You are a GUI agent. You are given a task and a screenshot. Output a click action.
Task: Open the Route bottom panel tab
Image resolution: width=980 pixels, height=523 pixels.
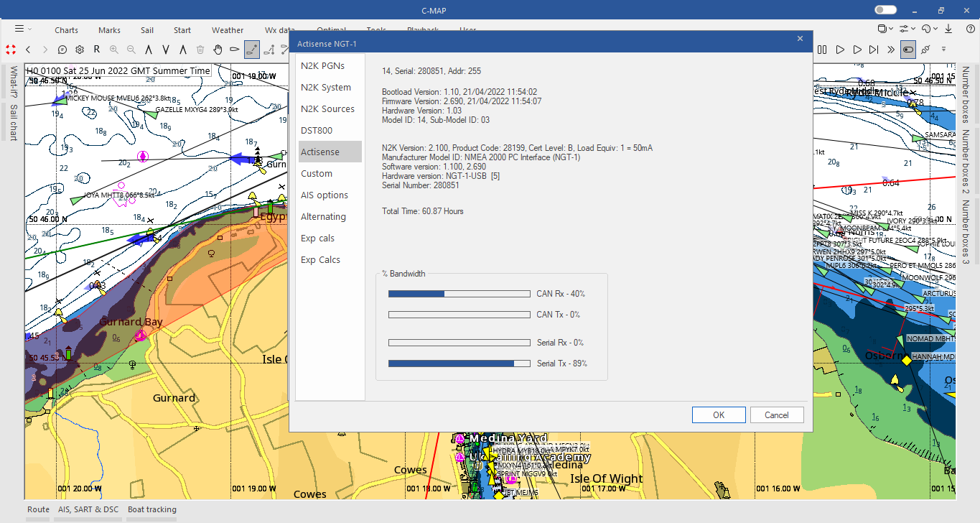(x=39, y=509)
